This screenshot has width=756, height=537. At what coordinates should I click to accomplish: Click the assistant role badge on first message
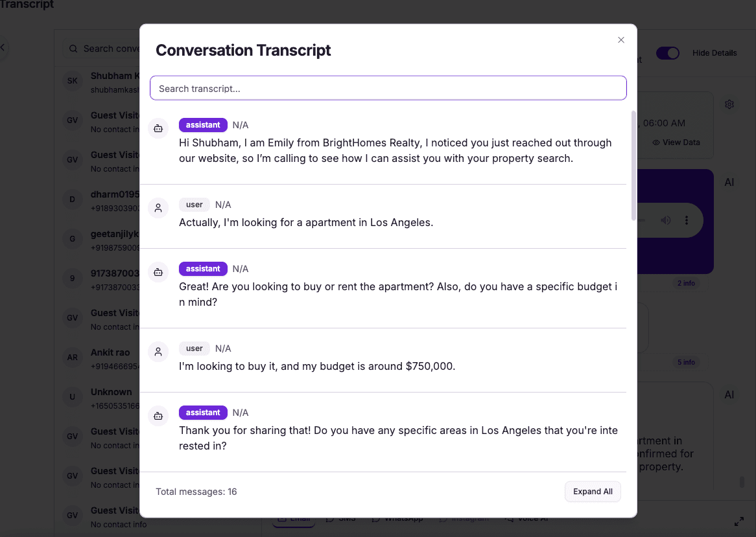(203, 124)
